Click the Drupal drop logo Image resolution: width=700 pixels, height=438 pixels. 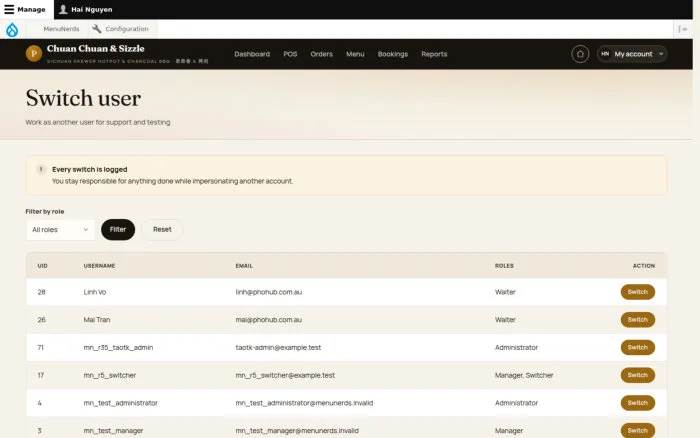coord(12,29)
